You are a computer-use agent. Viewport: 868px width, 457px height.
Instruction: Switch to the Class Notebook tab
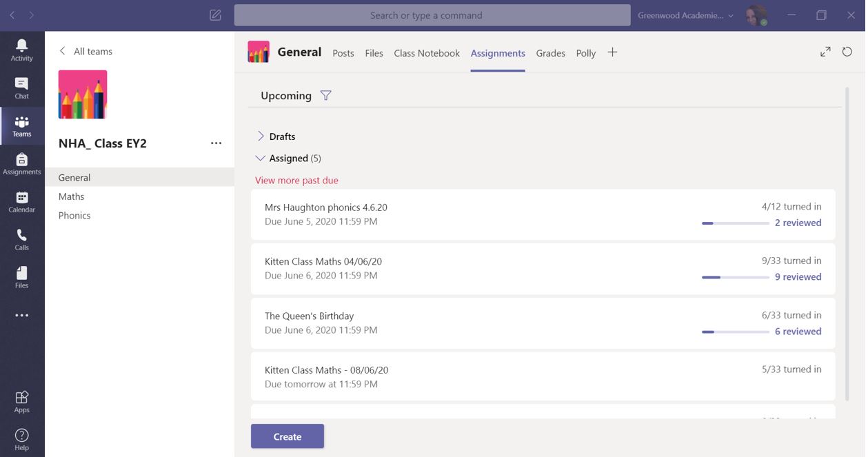427,53
